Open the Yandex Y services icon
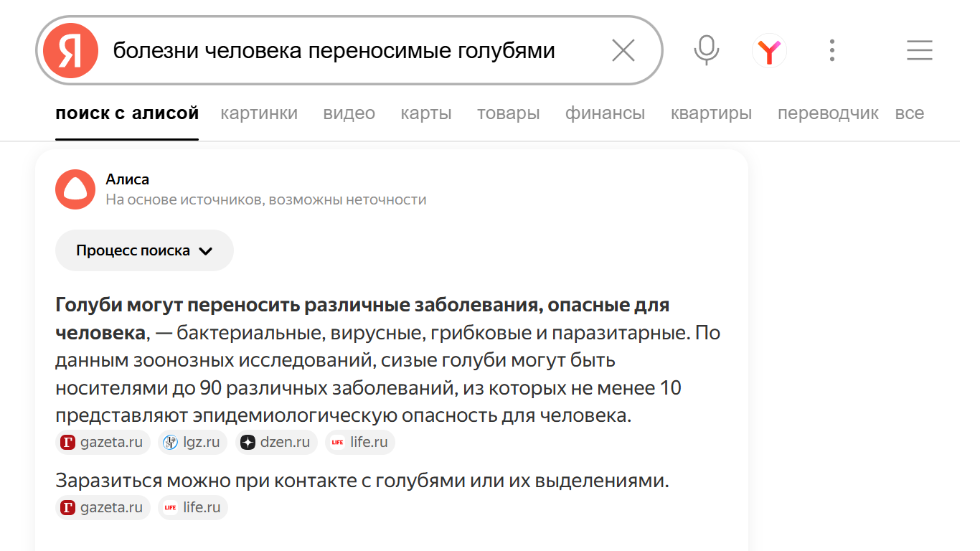This screenshot has height=551, width=980. [769, 51]
